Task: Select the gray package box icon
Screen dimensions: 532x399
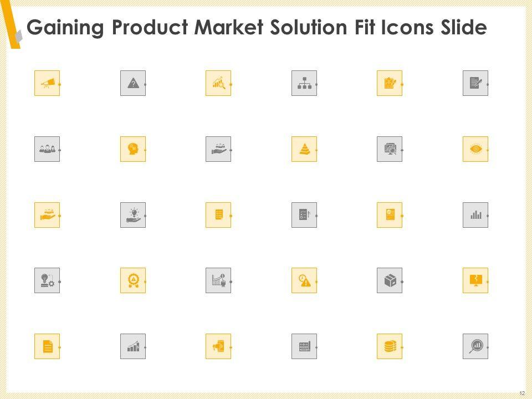Action: click(390, 281)
